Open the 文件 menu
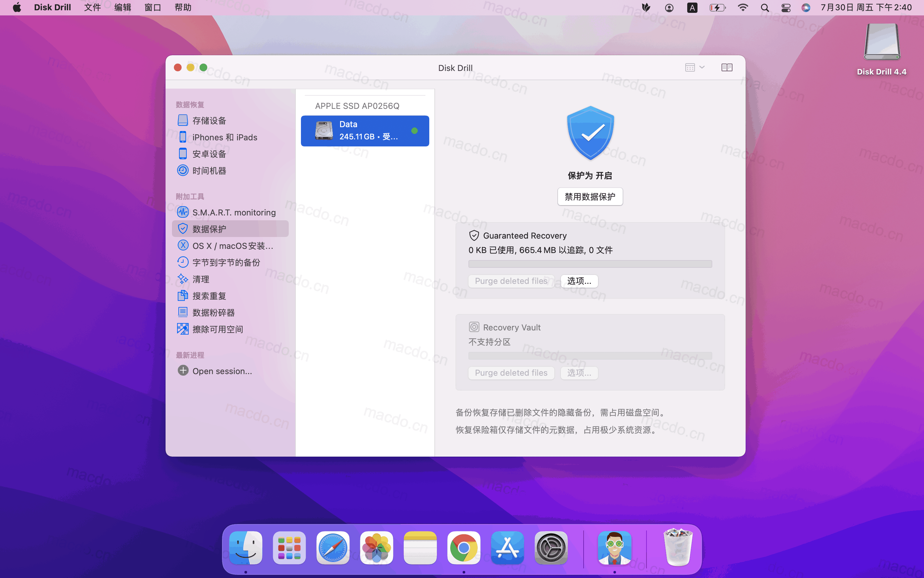 tap(92, 7)
